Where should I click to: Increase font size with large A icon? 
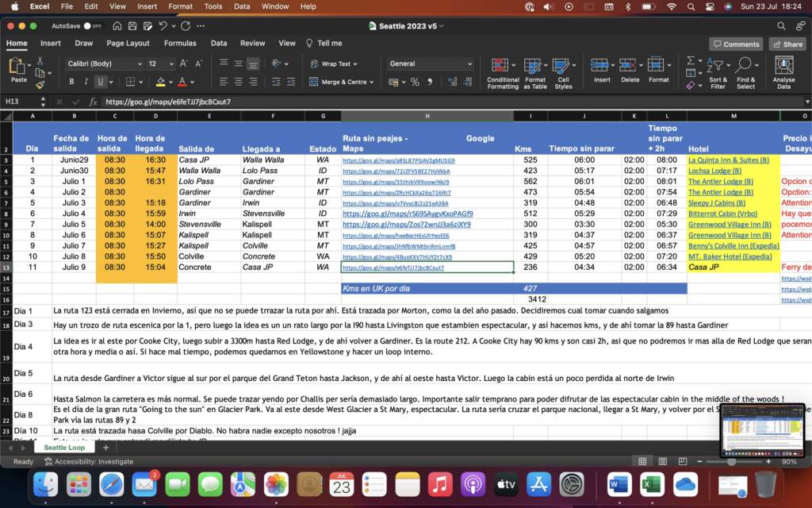click(183, 63)
